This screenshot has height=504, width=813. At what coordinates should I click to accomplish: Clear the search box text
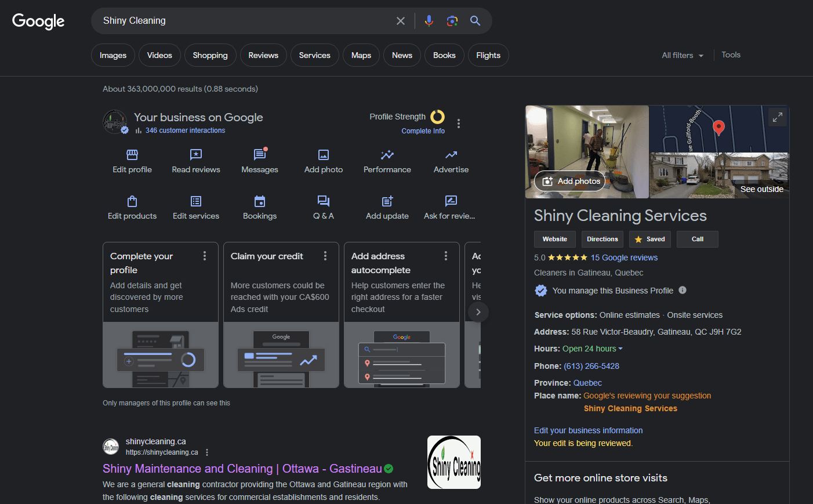pyautogui.click(x=400, y=21)
